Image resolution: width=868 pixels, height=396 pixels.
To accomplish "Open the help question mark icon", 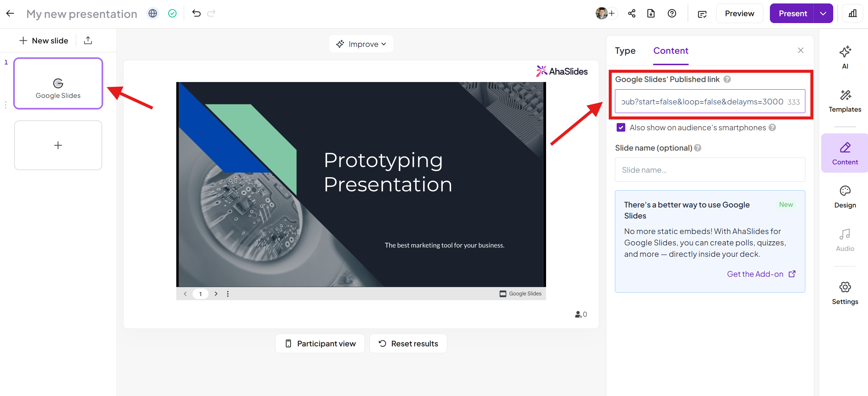I will [x=672, y=13].
